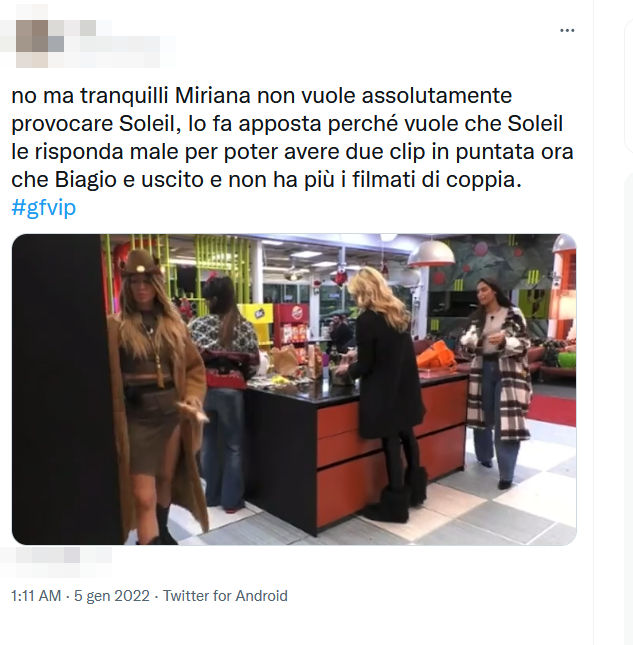Open the Twitter for Android source link
This screenshot has height=645, width=633.
tap(225, 596)
